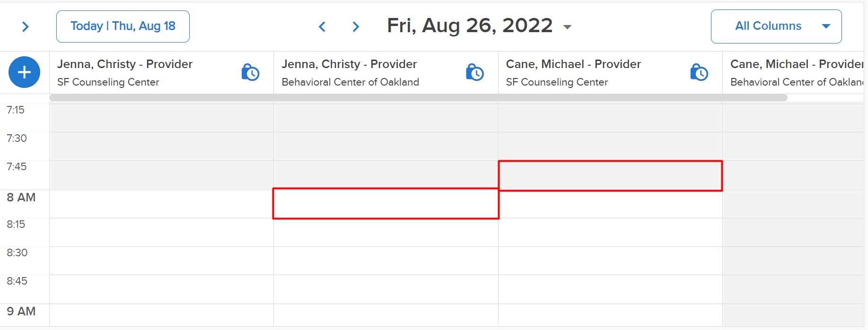This screenshot has height=330, width=868.
Task: Jump to Today, Thu, Aug 18
Action: pos(123,26)
